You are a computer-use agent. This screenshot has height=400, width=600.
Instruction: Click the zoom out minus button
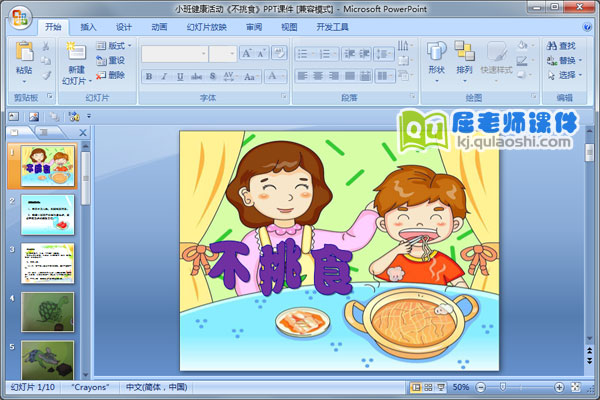point(481,387)
